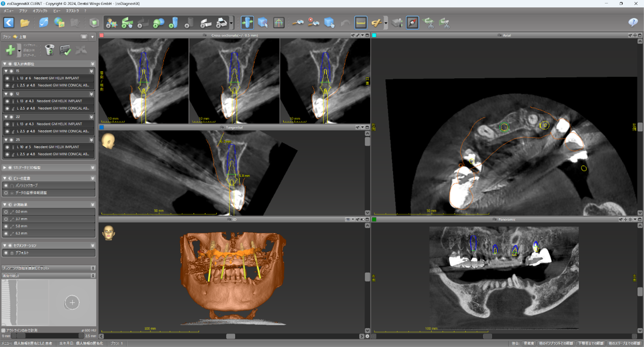The image size is (644, 347).
Task: Toggle the compass orientation tool
Action: coord(412,23)
